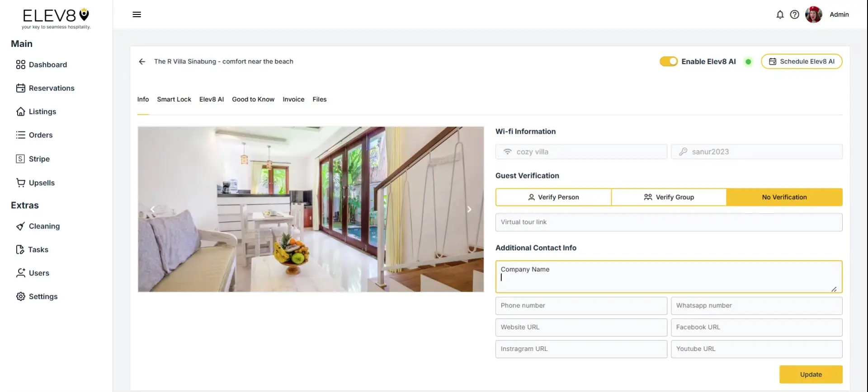This screenshot has width=868, height=392.
Task: Click the notifications bell icon
Action: (780, 14)
